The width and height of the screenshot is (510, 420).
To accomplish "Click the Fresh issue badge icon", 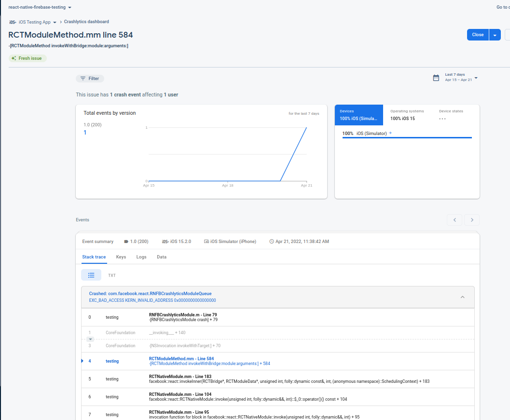I will [x=14, y=58].
